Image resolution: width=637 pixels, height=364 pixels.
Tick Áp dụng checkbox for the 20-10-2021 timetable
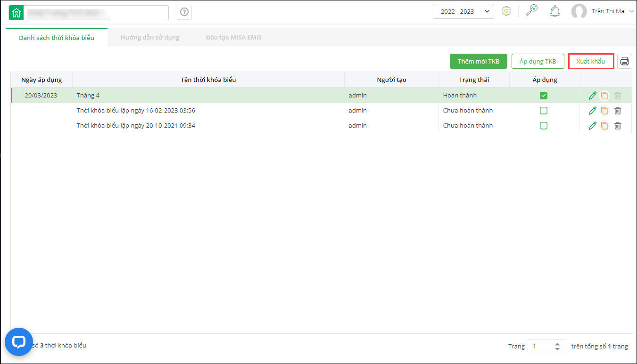[x=544, y=126]
